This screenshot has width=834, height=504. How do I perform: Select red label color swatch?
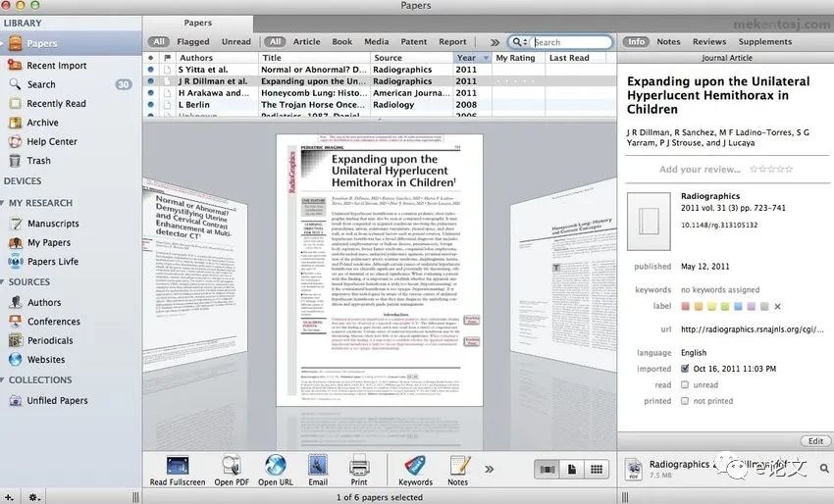point(686,307)
